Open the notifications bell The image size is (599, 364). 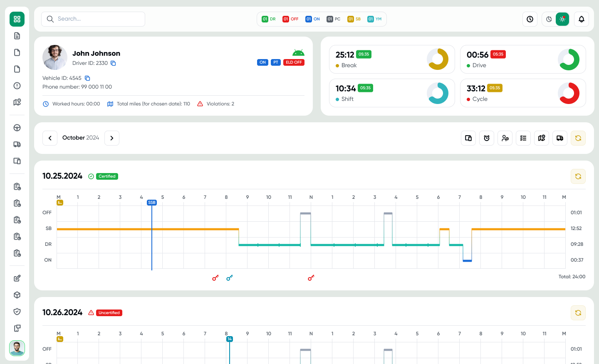(x=582, y=19)
